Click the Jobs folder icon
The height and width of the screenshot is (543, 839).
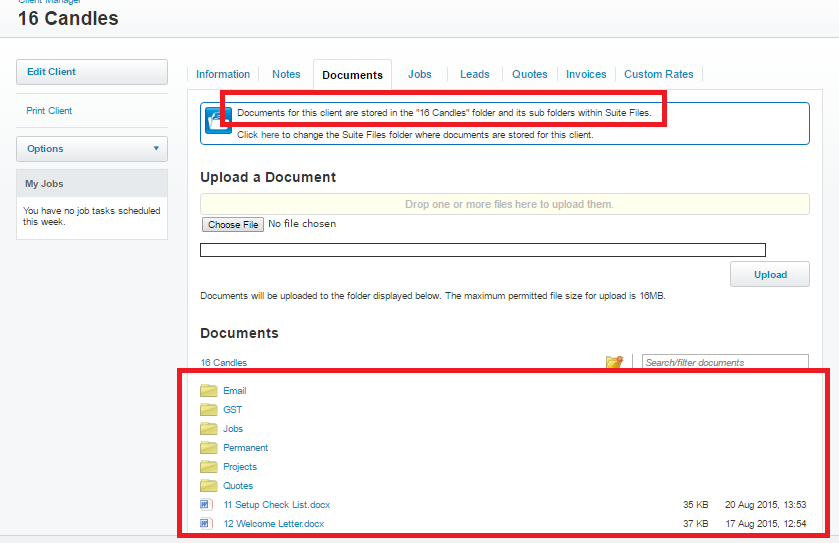[209, 429]
